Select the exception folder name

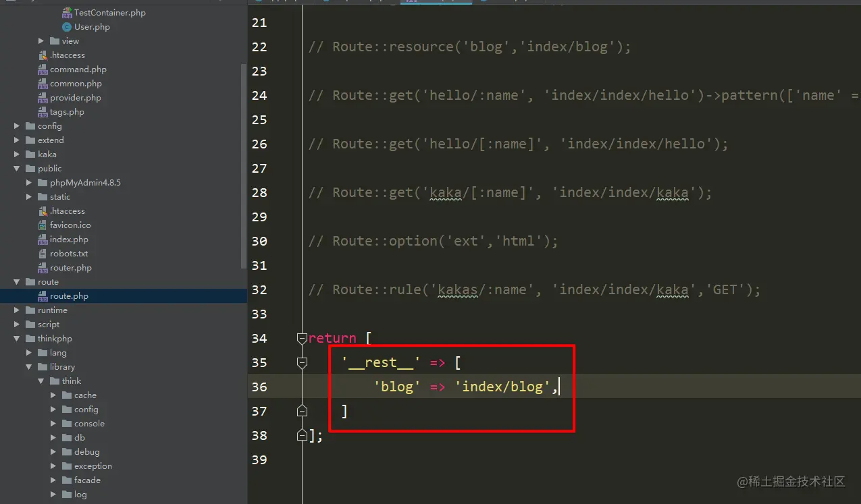point(93,466)
